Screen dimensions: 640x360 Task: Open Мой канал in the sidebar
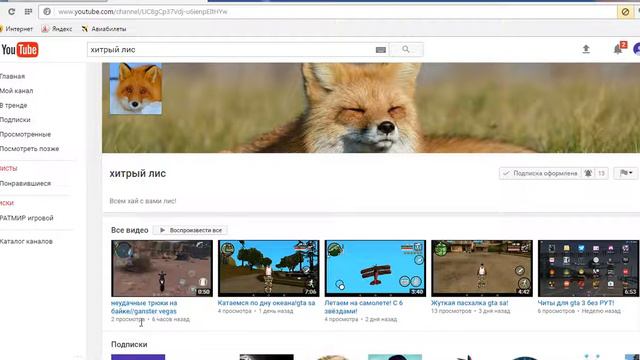16,91
